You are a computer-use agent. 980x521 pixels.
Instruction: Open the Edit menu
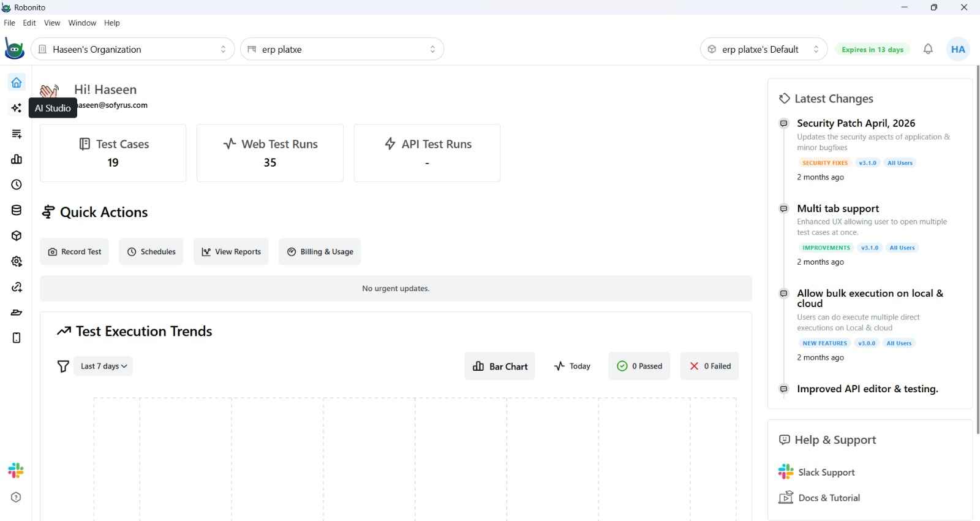(x=29, y=23)
